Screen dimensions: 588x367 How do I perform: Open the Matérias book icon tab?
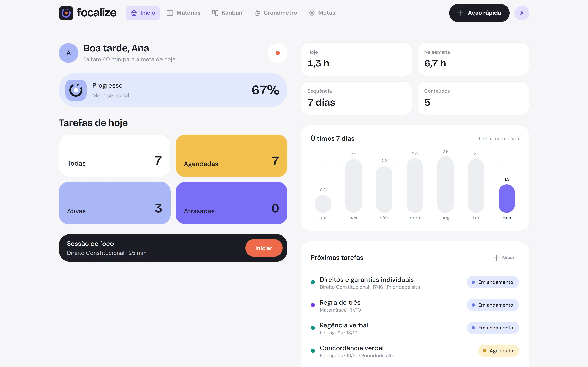[170, 13]
